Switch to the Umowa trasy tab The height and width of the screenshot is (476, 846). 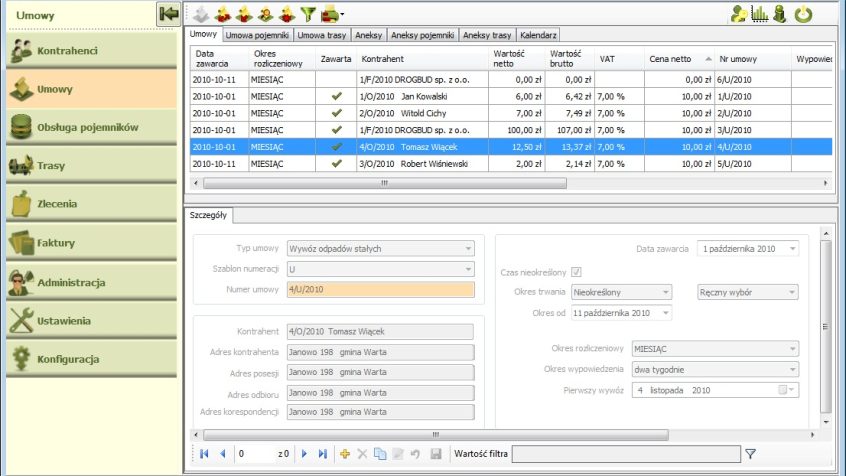pos(322,35)
